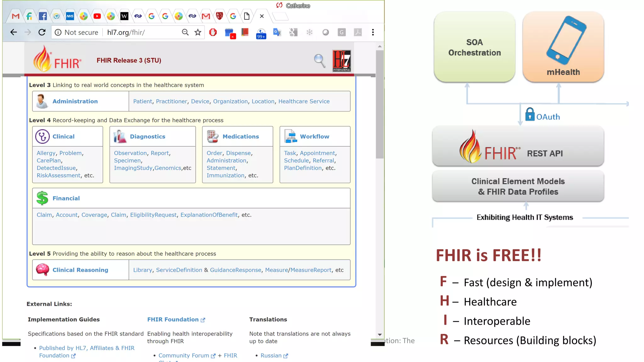Open the Google Translate extension

[277, 32]
